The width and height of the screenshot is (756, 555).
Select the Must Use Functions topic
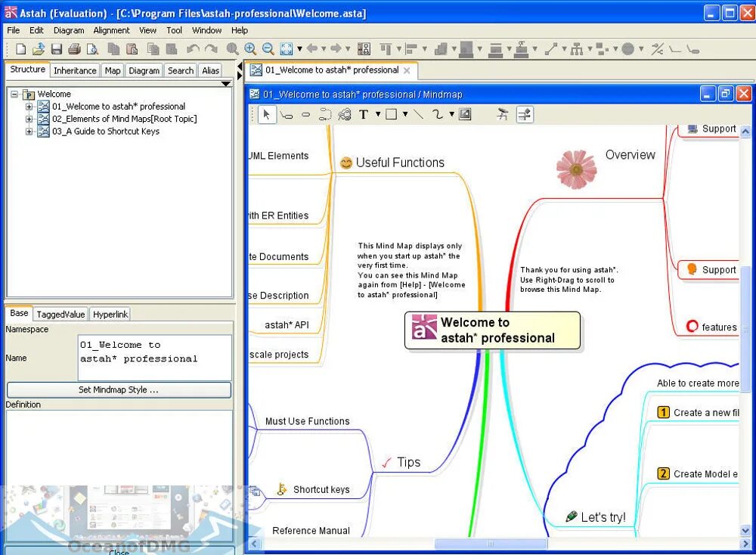coord(307,421)
